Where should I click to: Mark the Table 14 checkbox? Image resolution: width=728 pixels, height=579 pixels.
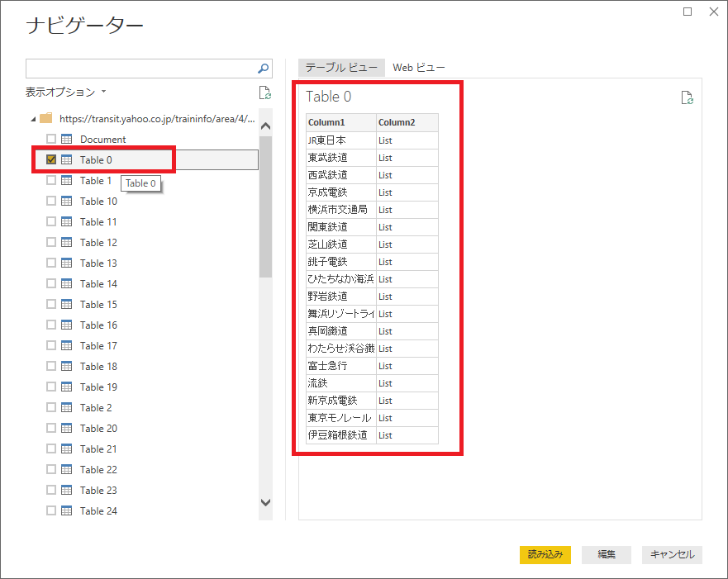(x=51, y=283)
